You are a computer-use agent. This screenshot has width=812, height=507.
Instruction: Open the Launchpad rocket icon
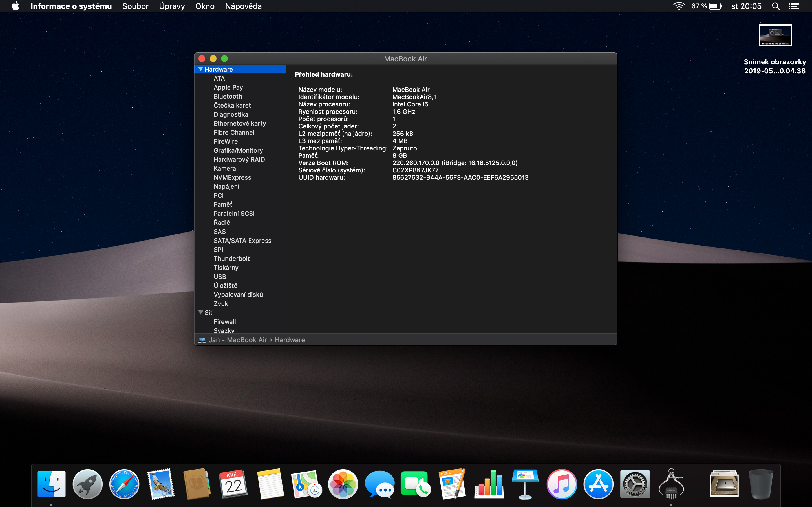[x=88, y=484]
